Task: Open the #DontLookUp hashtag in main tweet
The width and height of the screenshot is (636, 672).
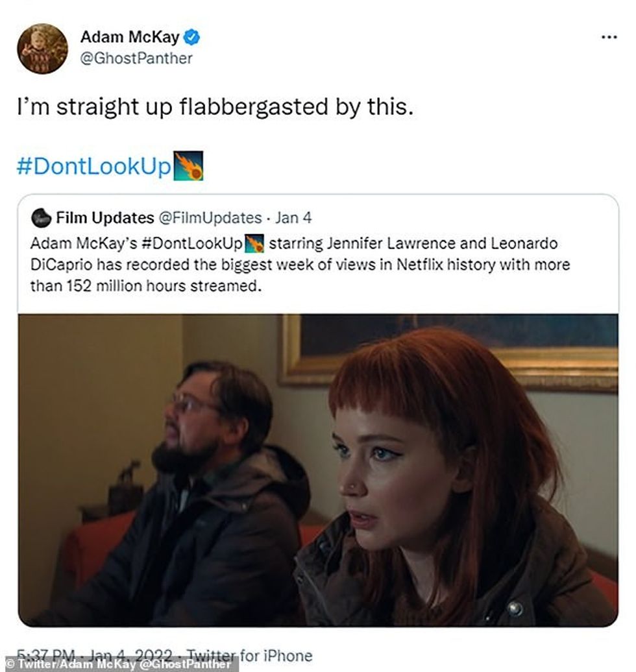Action: [x=93, y=165]
